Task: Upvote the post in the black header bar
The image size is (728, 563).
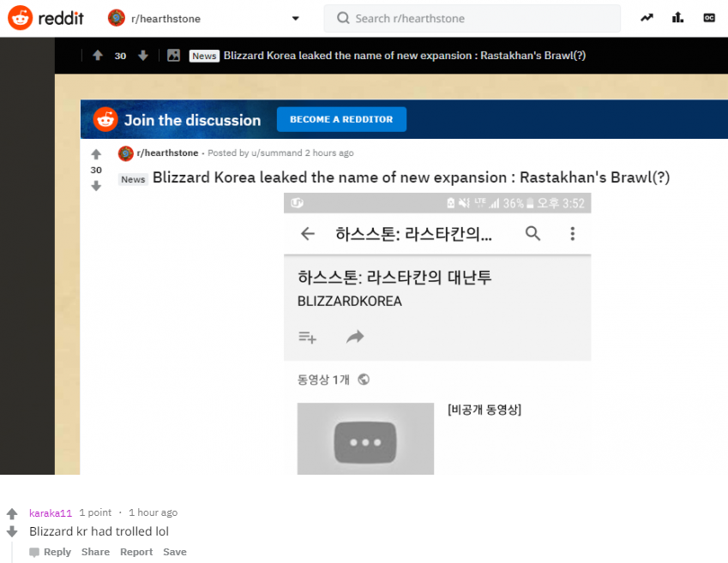Action: [98, 56]
